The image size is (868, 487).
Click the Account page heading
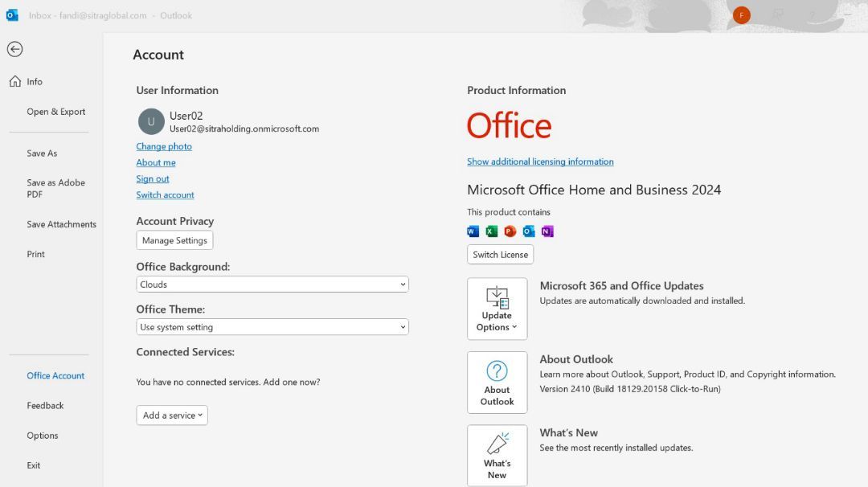tap(158, 55)
